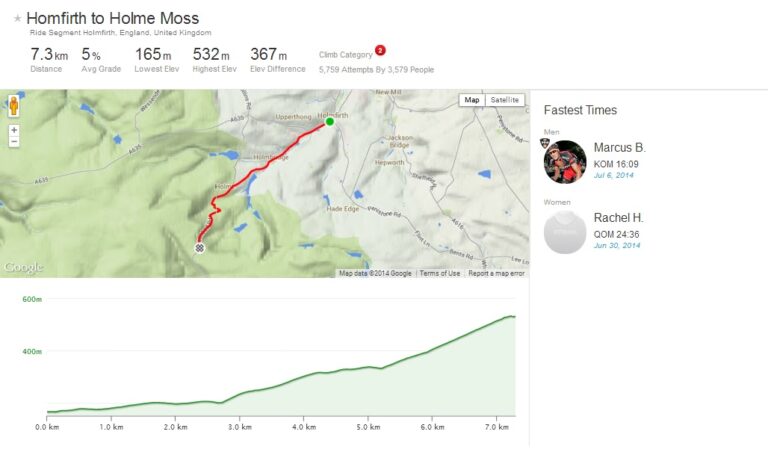Open the Jul 6, 2014 KOM activity
The width and height of the screenshot is (768, 452).
click(615, 176)
